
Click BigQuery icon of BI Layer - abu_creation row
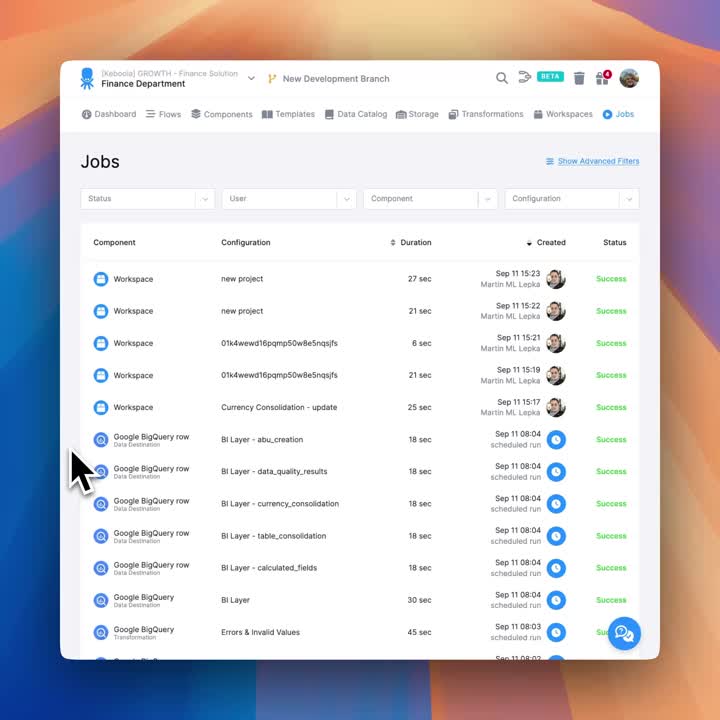[101, 439]
